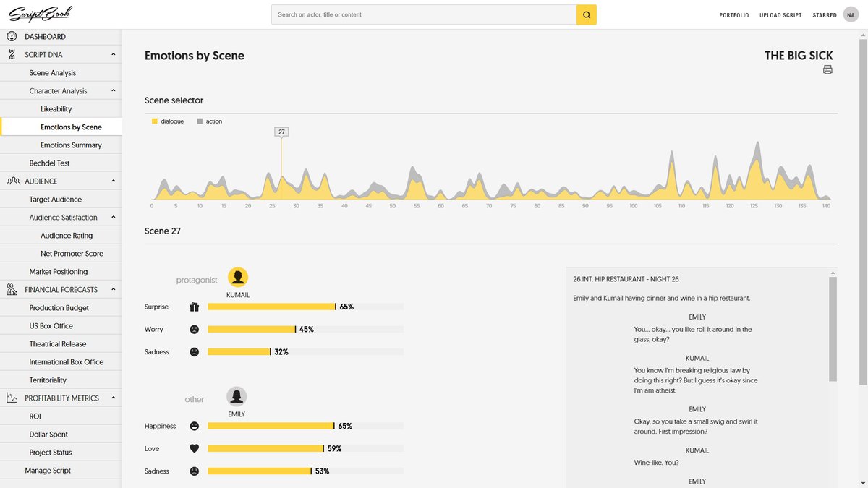The height and width of the screenshot is (488, 868).
Task: Click the scene 27 marker on timeline
Action: 281,132
